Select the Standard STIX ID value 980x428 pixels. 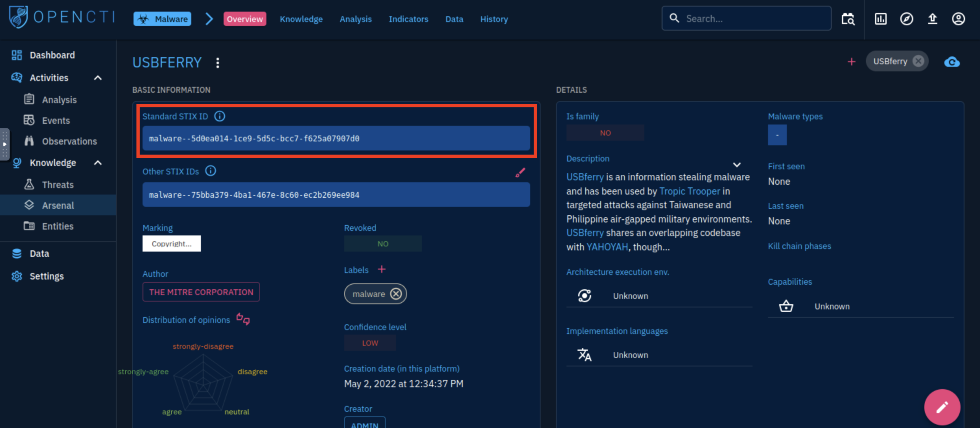(x=336, y=138)
